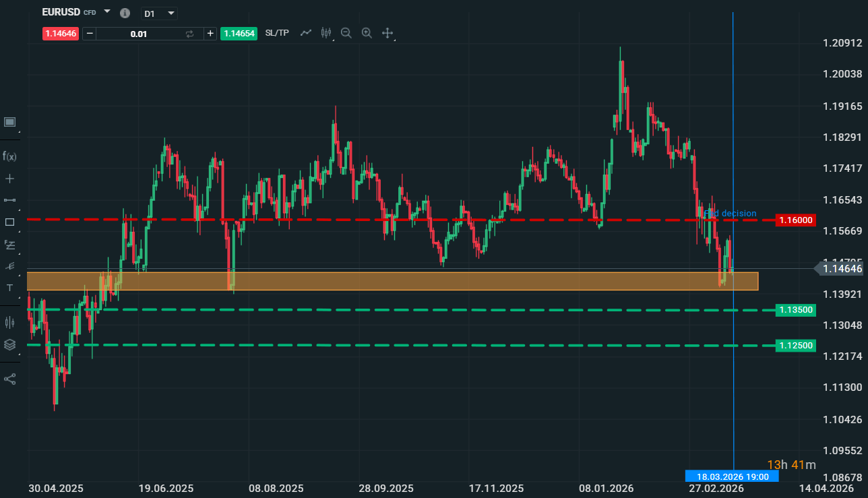Screen dimensions: 868x498
Task: Select the text annotation tool
Action: [9, 288]
